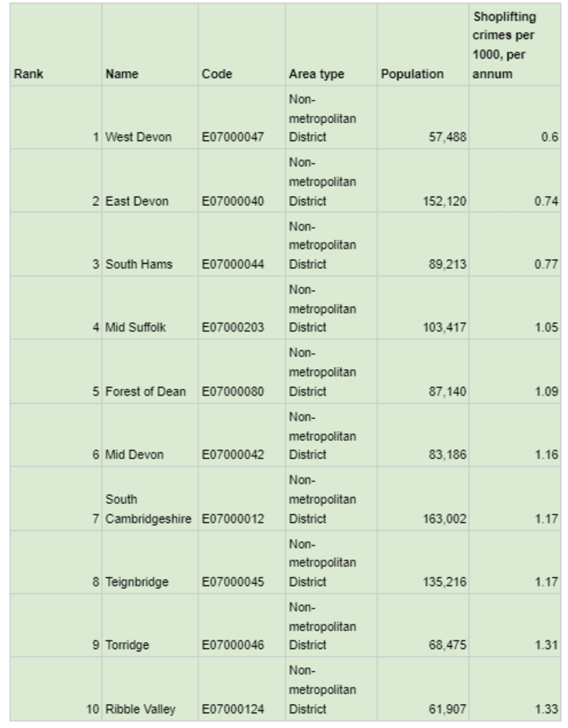Click the Rank column header
Screen dimensions: 568x728
(x=29, y=74)
